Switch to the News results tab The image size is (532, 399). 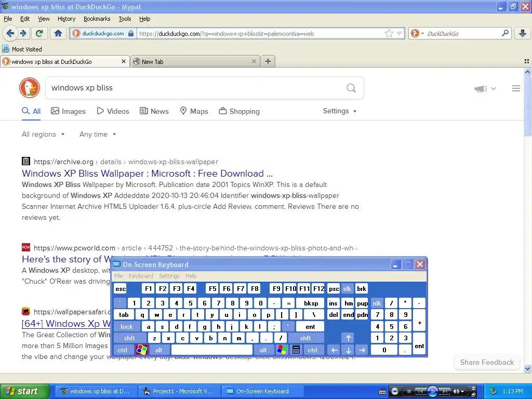(154, 111)
